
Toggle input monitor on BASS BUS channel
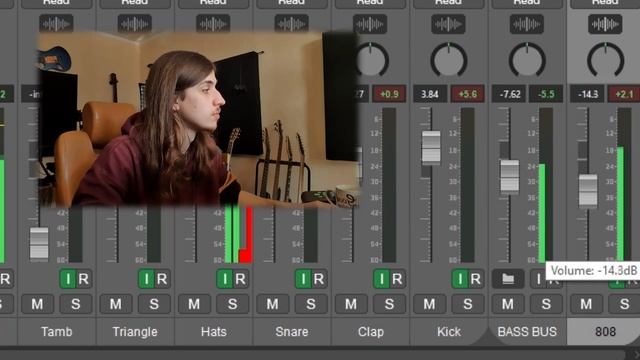(538, 279)
